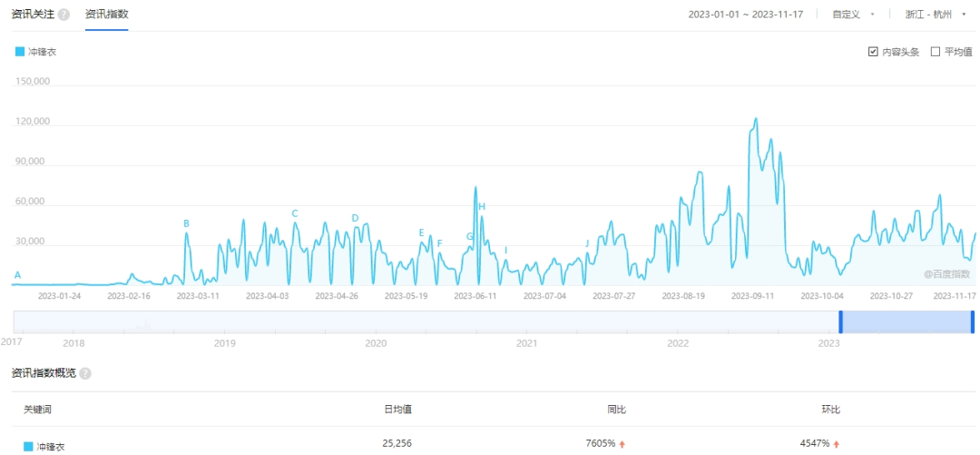Click 2020 on the overview timeline
The image size is (980, 455).
coord(376,343)
